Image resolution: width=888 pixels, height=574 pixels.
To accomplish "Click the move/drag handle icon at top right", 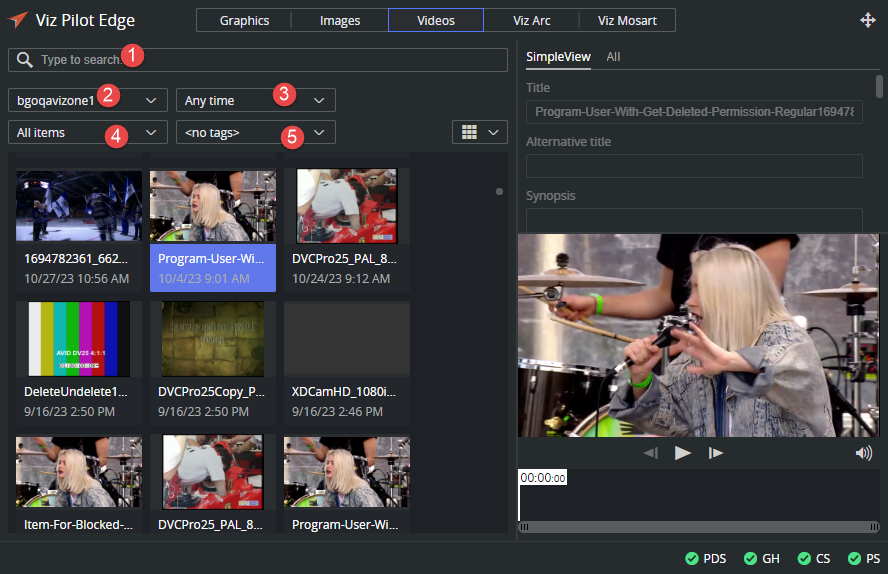I will [868, 20].
